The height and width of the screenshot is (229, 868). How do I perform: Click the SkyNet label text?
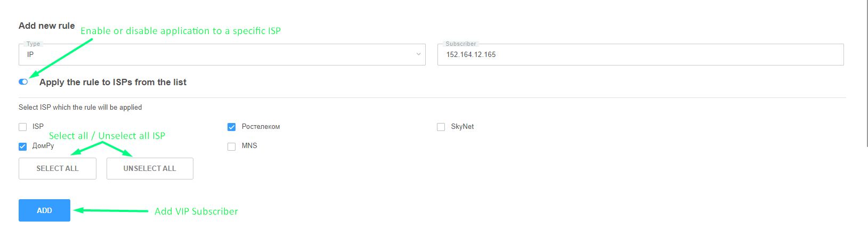point(462,127)
